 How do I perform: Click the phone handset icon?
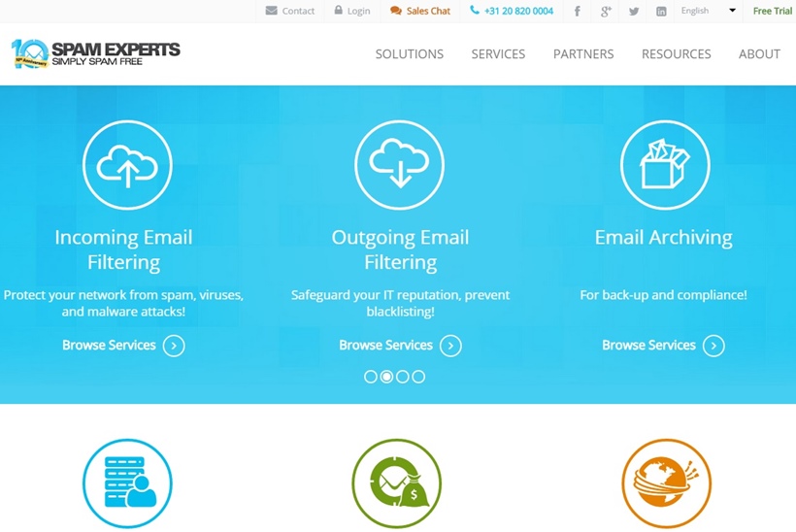(474, 10)
